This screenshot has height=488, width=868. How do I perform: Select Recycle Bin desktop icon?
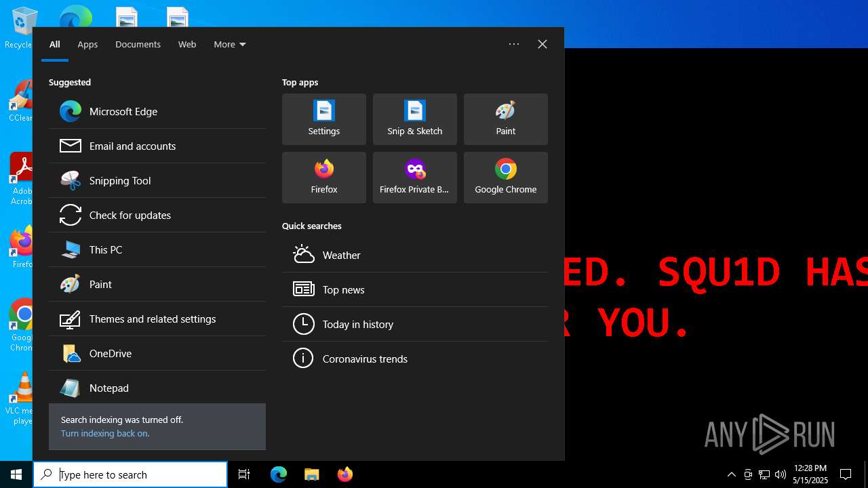[x=20, y=28]
